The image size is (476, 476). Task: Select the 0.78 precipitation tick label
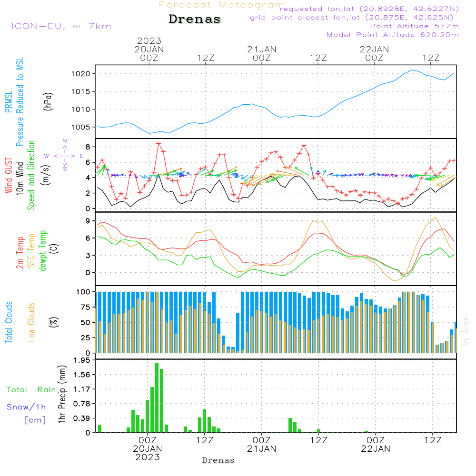coord(82,404)
